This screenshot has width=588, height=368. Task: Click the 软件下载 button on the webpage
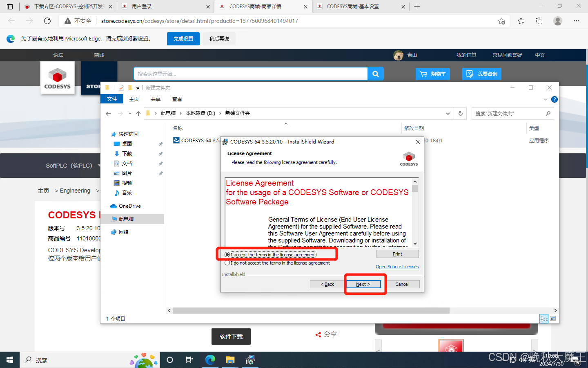tap(231, 337)
